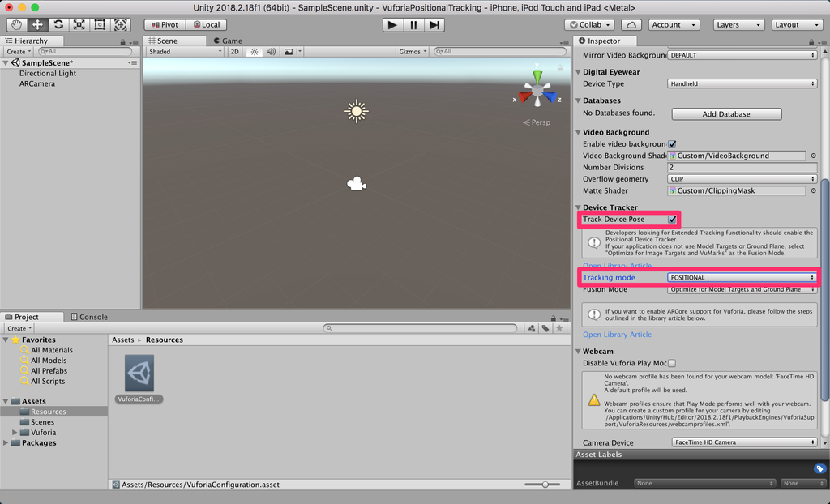Check Disable Vuforia Play Mode checkbox

[x=672, y=363]
